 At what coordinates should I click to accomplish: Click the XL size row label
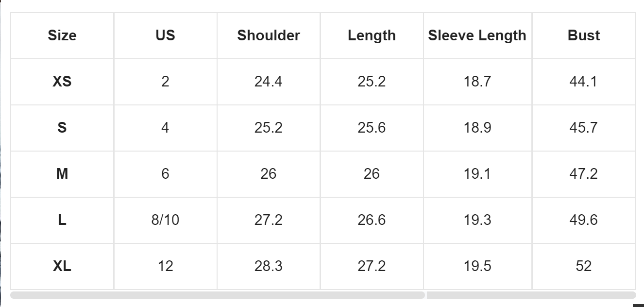point(62,266)
